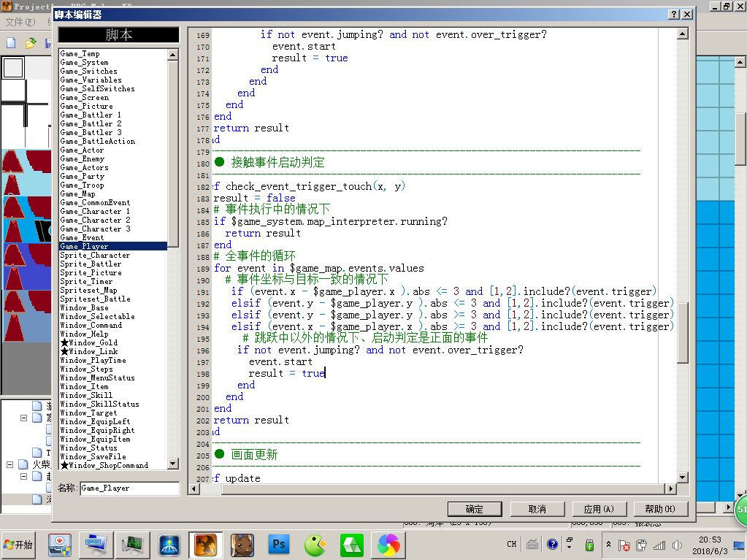Click the script editor title bar question mark

[674, 15]
